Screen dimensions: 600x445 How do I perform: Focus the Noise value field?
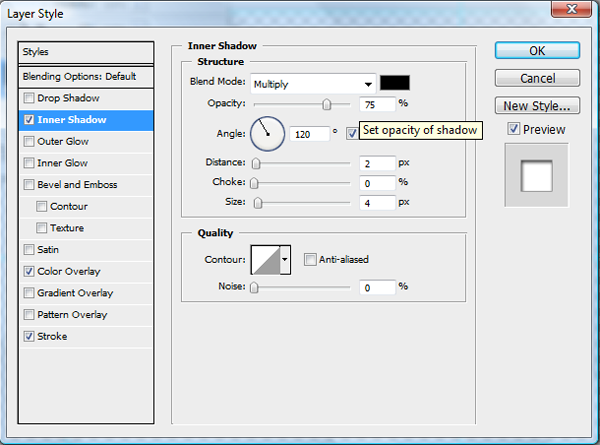point(377,287)
